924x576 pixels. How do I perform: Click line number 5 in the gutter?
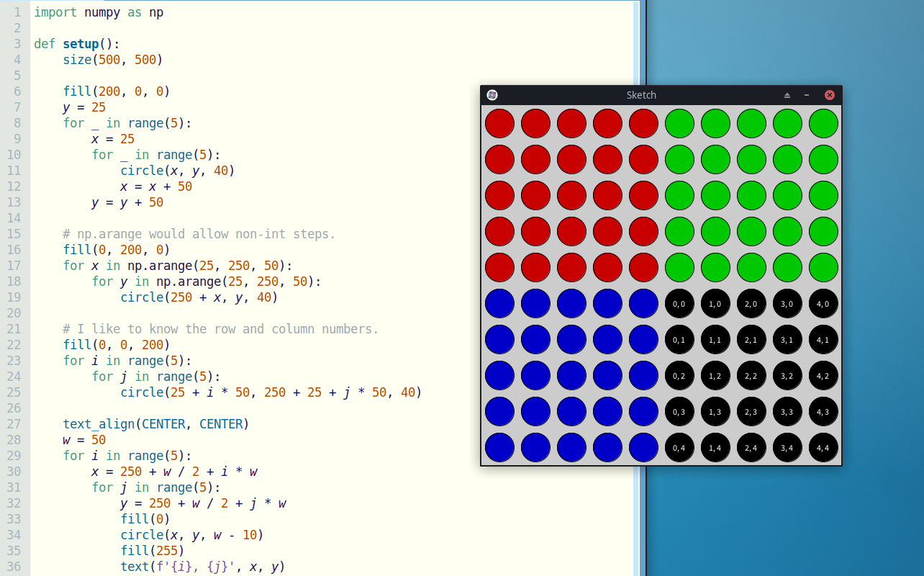18,76
